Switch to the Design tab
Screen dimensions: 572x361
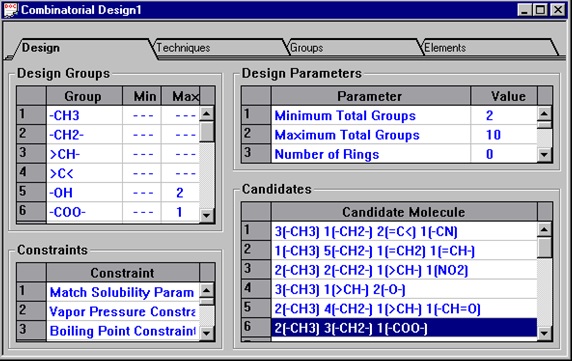pyautogui.click(x=83, y=48)
